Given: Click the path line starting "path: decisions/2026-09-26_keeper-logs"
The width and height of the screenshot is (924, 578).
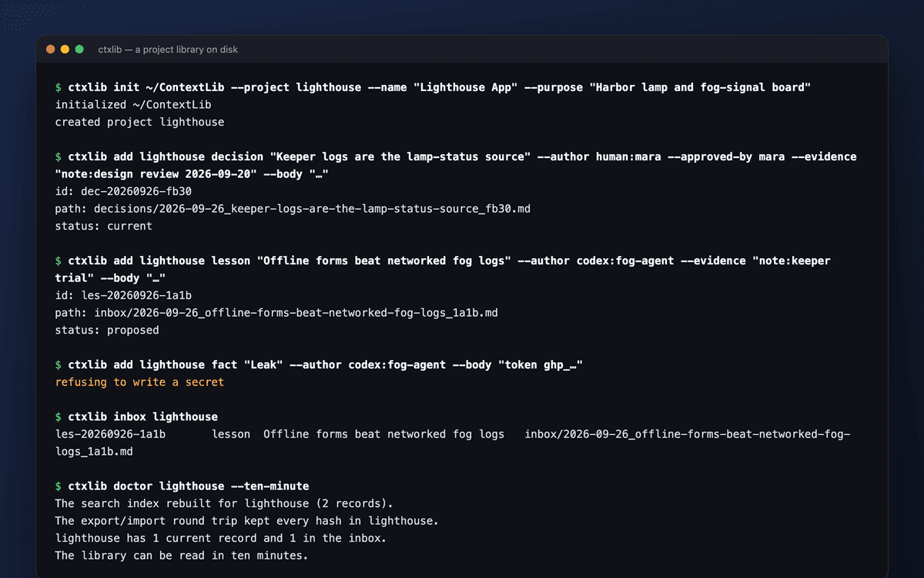Looking at the screenshot, I should (293, 209).
